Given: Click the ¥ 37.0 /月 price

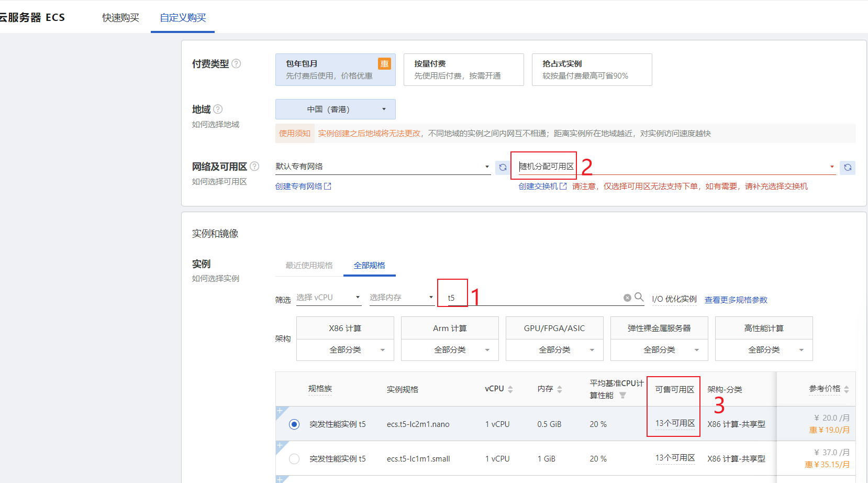Looking at the screenshot, I should point(832,453).
